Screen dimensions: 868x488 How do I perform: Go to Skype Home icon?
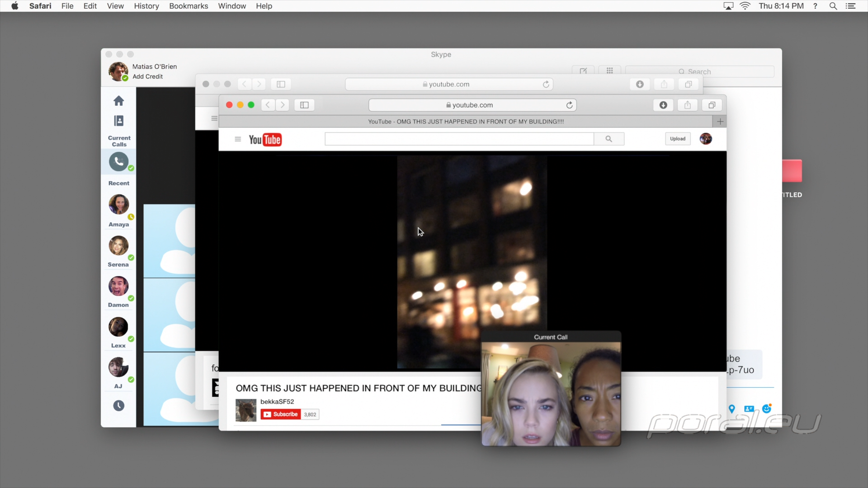tap(118, 100)
